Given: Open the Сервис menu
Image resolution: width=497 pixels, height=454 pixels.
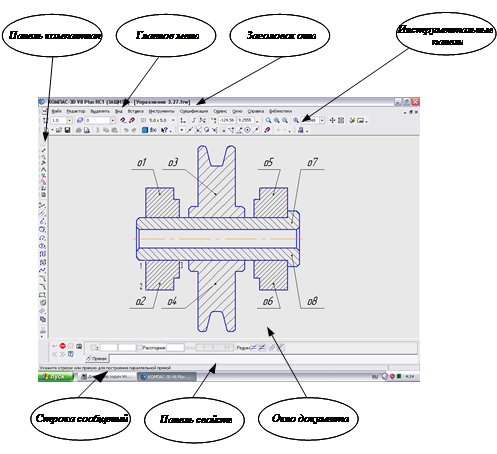Looking at the screenshot, I should tap(220, 111).
